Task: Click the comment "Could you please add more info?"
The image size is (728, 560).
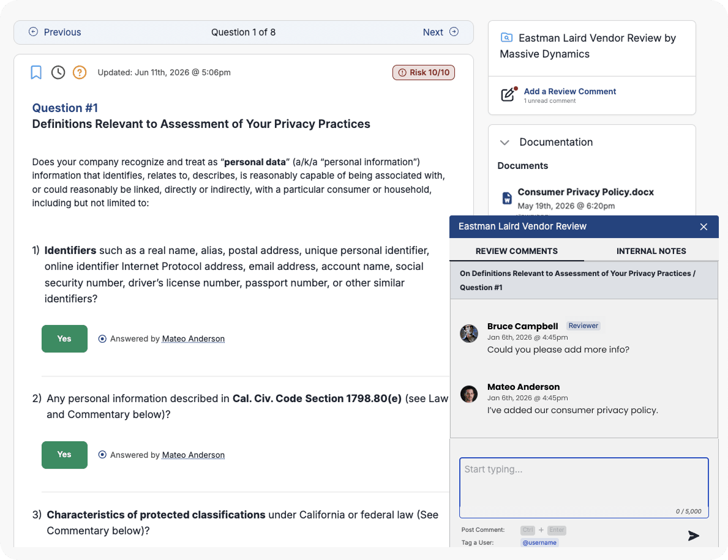Action: [558, 349]
